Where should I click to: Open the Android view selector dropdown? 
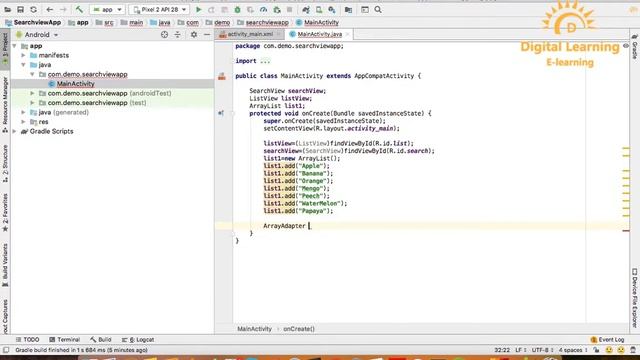[x=37, y=35]
